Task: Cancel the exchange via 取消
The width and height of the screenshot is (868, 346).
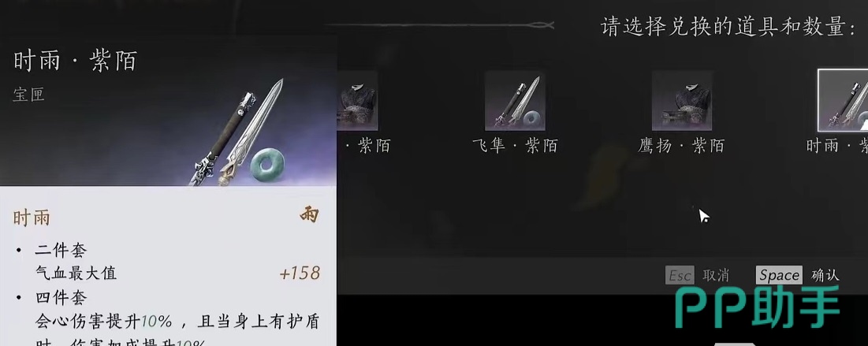Action: tap(716, 275)
